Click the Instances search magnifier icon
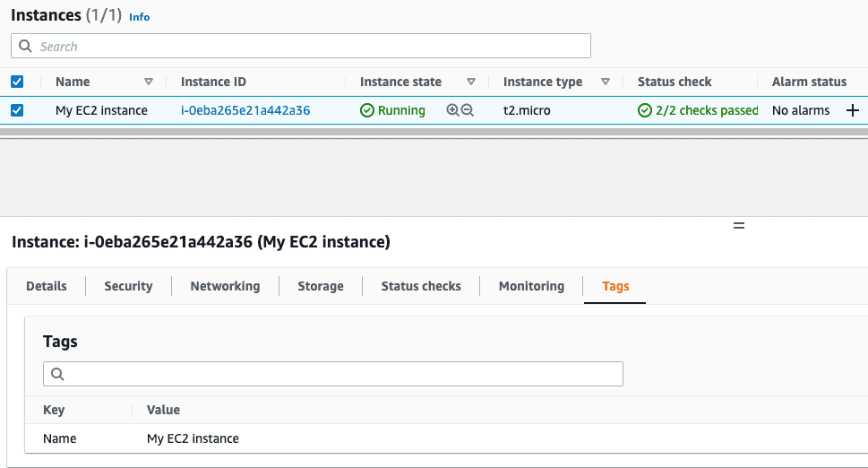This screenshot has height=468, width=868. 25,46
